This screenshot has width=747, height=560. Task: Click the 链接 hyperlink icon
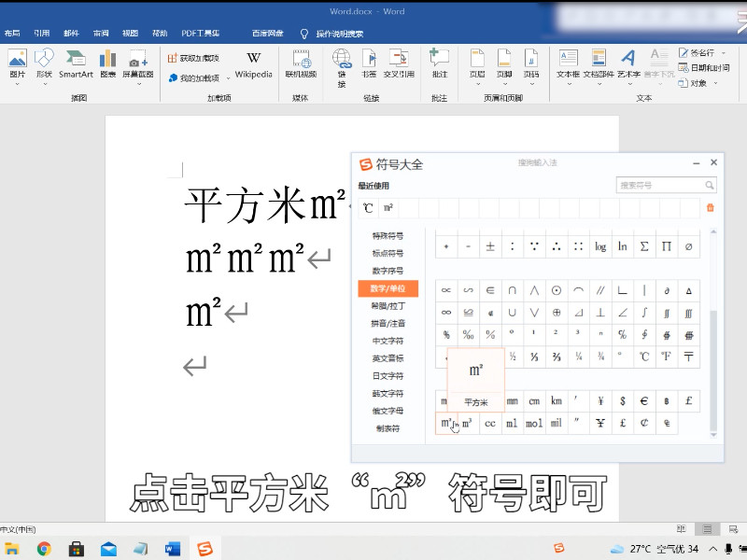[342, 58]
